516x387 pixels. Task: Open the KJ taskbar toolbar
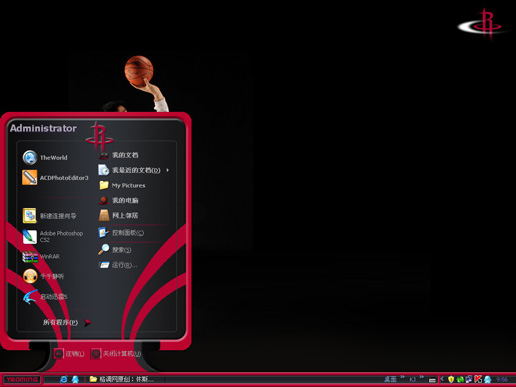click(x=412, y=379)
